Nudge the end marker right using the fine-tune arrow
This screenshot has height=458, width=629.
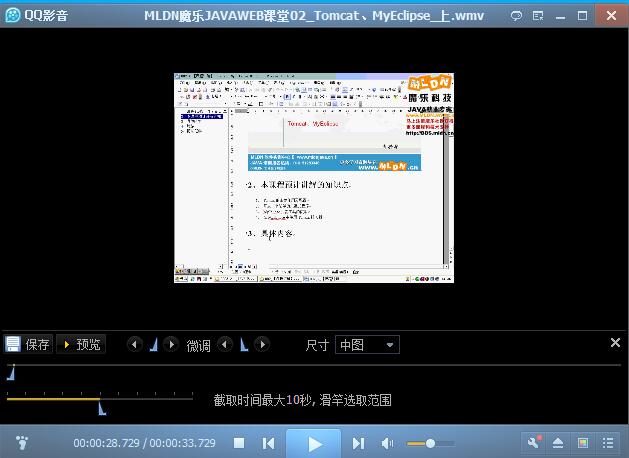[x=262, y=344]
